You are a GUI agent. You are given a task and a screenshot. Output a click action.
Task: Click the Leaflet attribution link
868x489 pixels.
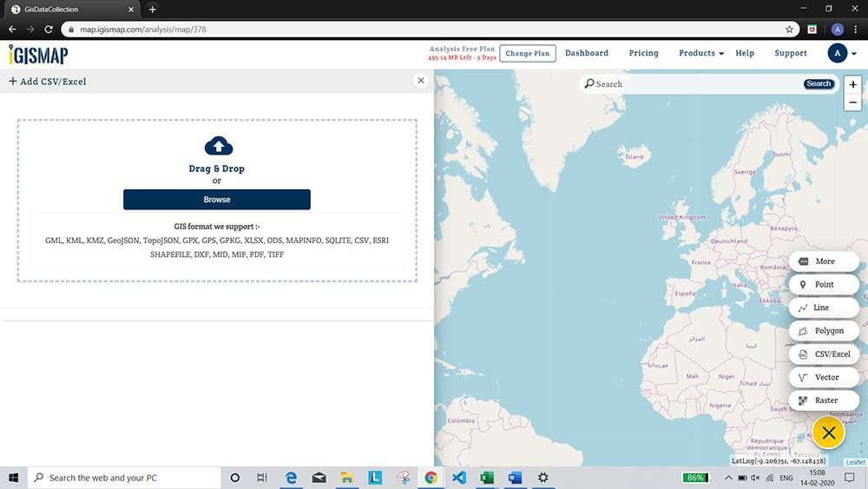coord(856,462)
